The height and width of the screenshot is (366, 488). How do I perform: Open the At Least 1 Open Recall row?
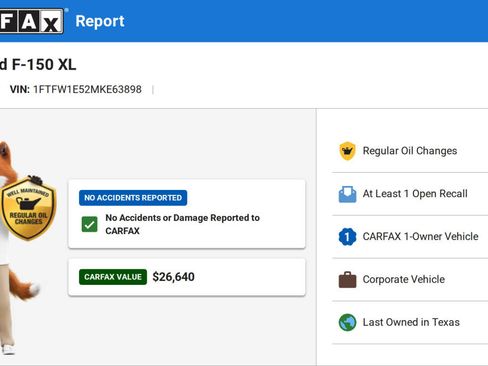click(410, 194)
